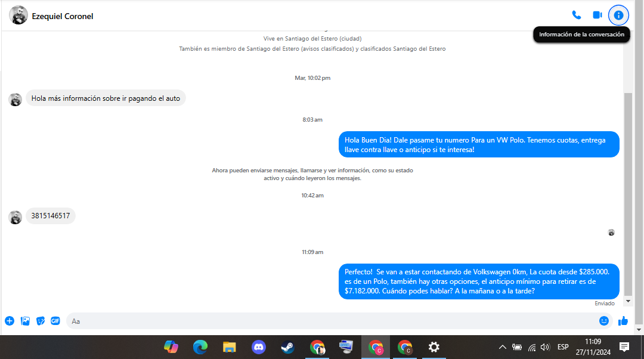Toggle the ESP keyboard language indicator
The width and height of the screenshot is (644, 359).
pyautogui.click(x=563, y=347)
